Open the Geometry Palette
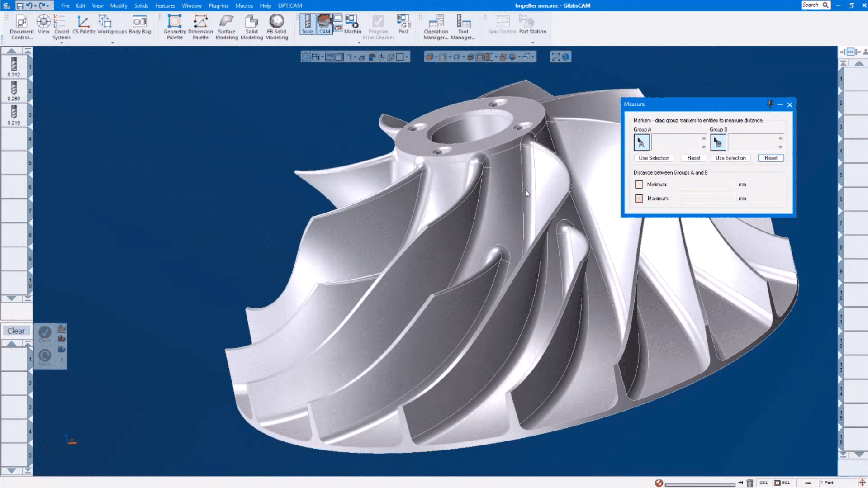The image size is (868, 488). (x=174, y=27)
